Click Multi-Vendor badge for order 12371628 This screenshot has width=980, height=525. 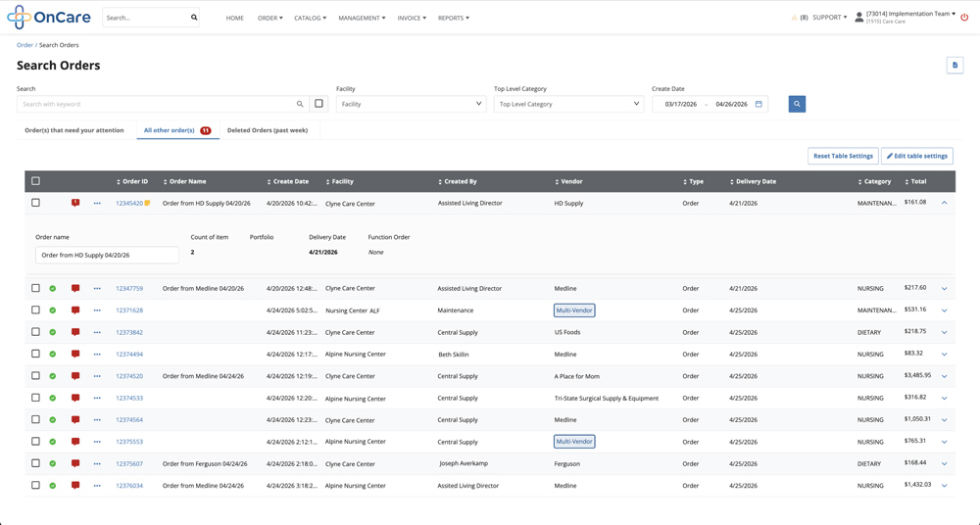click(x=574, y=310)
